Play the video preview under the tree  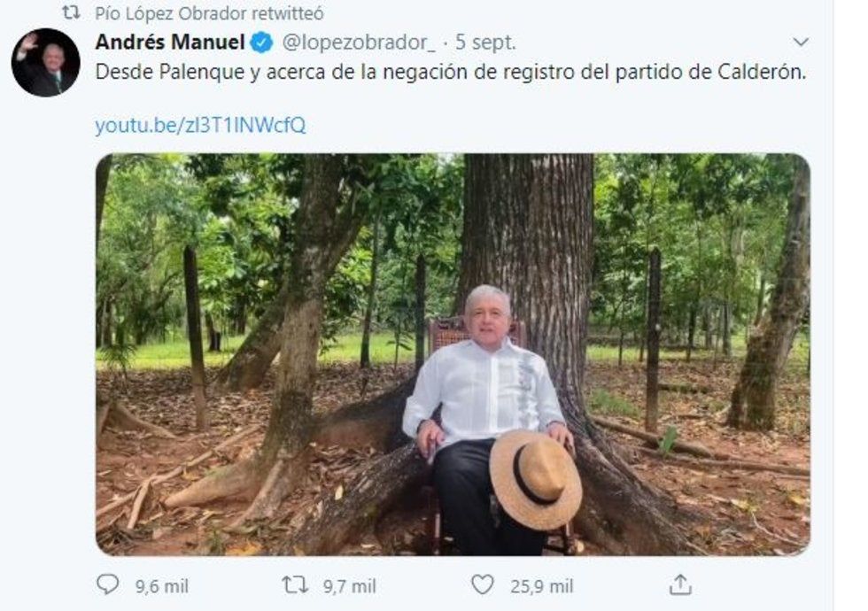[453, 354]
